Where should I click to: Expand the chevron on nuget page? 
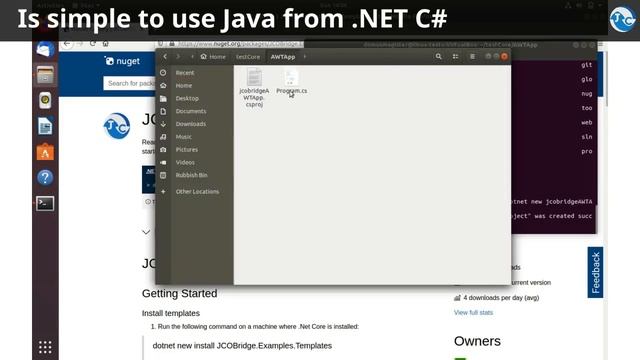tap(146, 232)
